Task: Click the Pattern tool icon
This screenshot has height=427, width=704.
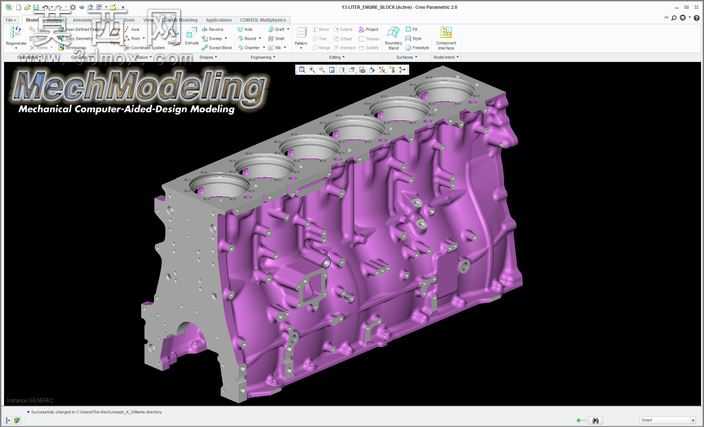Action: (x=301, y=32)
